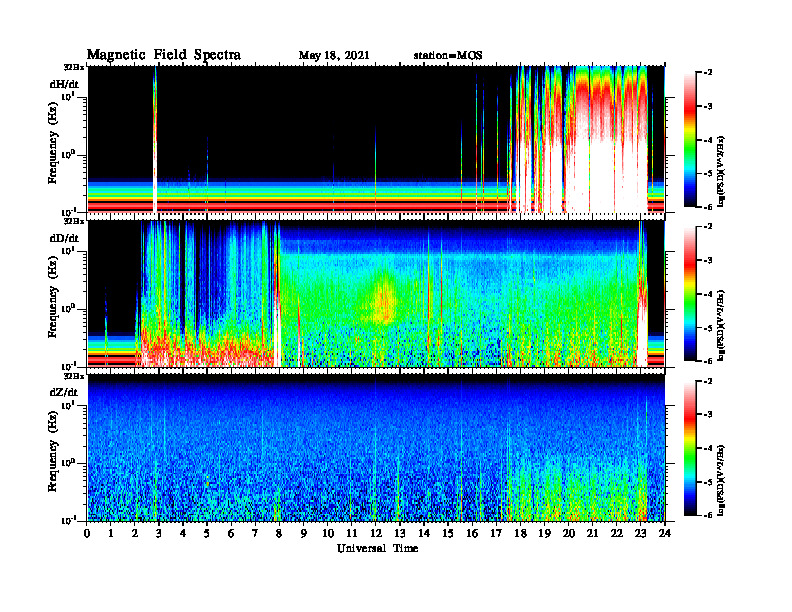792x612 pixels.
Task: Click the "station=MOS" label
Action: (448, 56)
